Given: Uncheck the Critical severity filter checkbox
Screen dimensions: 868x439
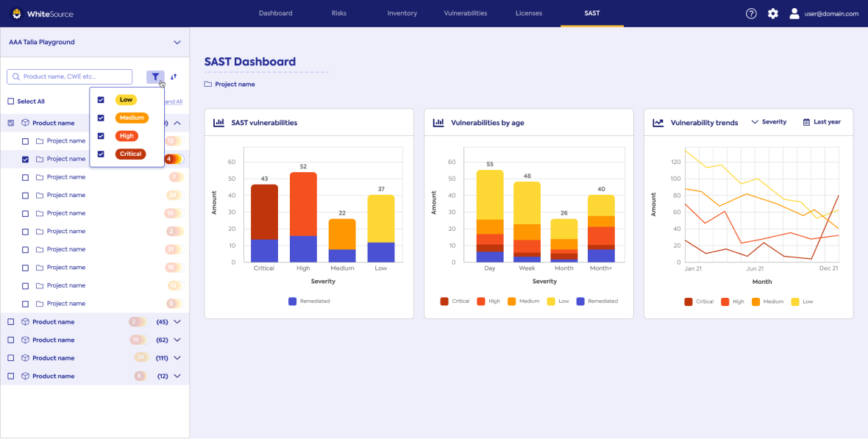Looking at the screenshot, I should coord(101,154).
